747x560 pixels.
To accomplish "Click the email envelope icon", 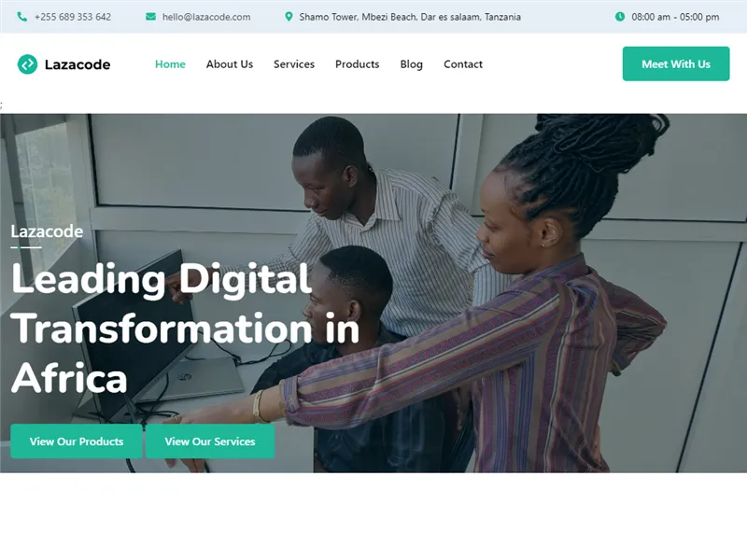I will (x=150, y=17).
